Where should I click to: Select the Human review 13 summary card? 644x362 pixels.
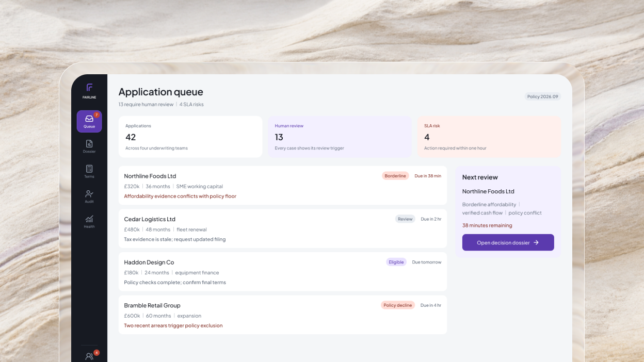pyautogui.click(x=340, y=137)
